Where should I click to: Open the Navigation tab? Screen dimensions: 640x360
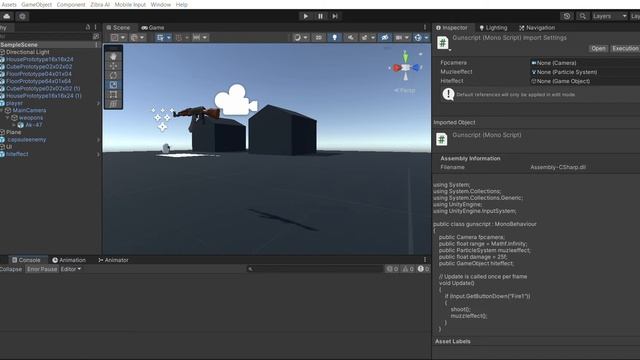point(537,27)
